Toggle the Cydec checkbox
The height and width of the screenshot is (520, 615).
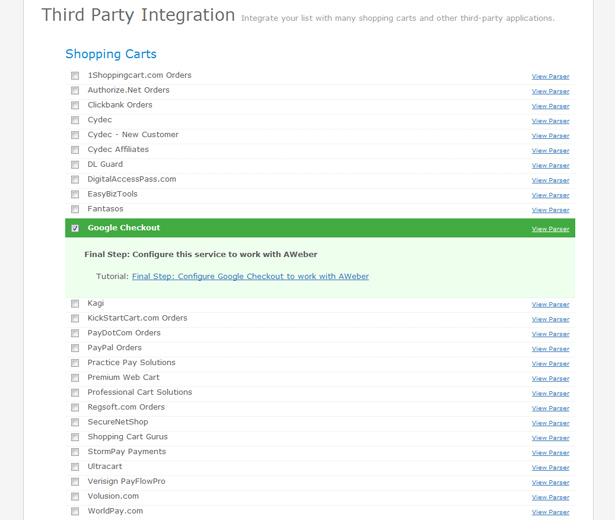(75, 120)
